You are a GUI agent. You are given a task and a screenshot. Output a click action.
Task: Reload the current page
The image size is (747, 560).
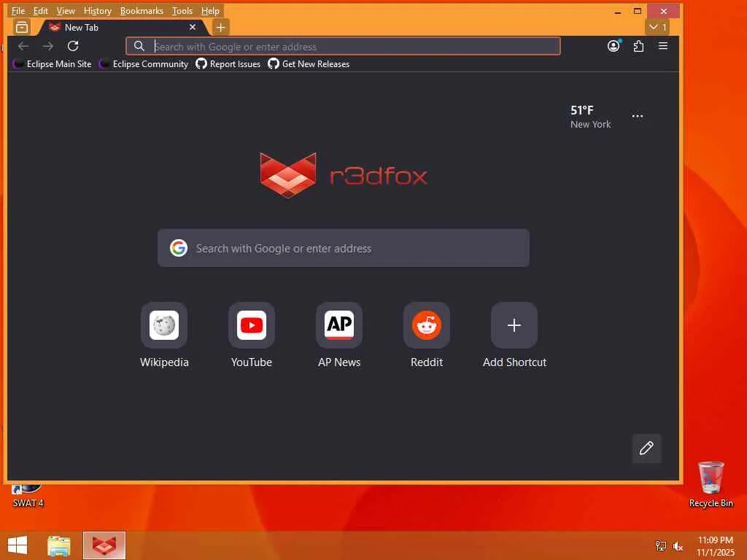(x=73, y=46)
